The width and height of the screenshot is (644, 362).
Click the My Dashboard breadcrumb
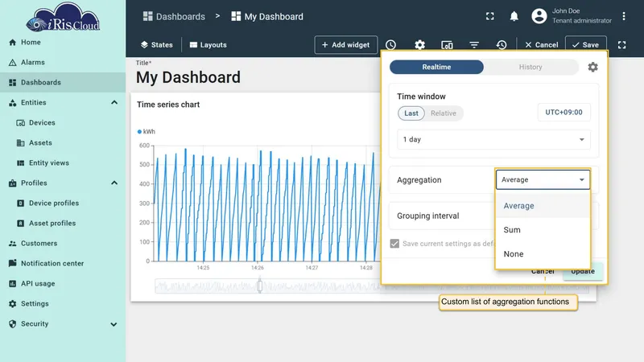click(267, 16)
